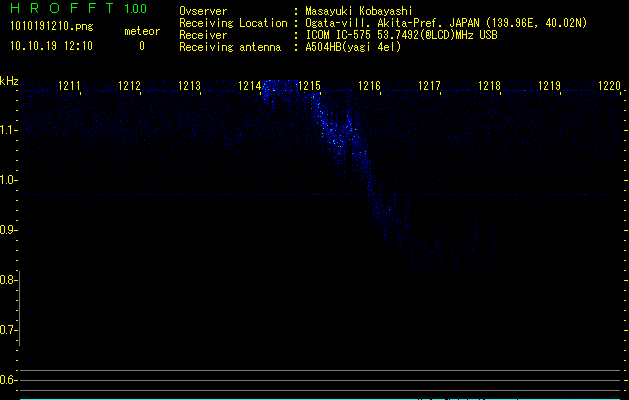
Task: Click the version number 1.0.0
Action: (x=136, y=9)
